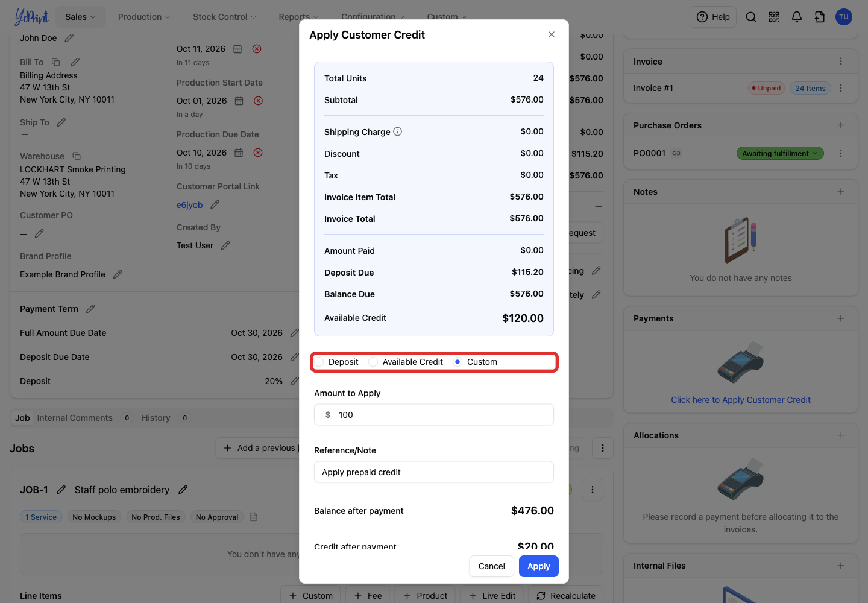Close the Apply Customer Credit dialog

(x=552, y=34)
